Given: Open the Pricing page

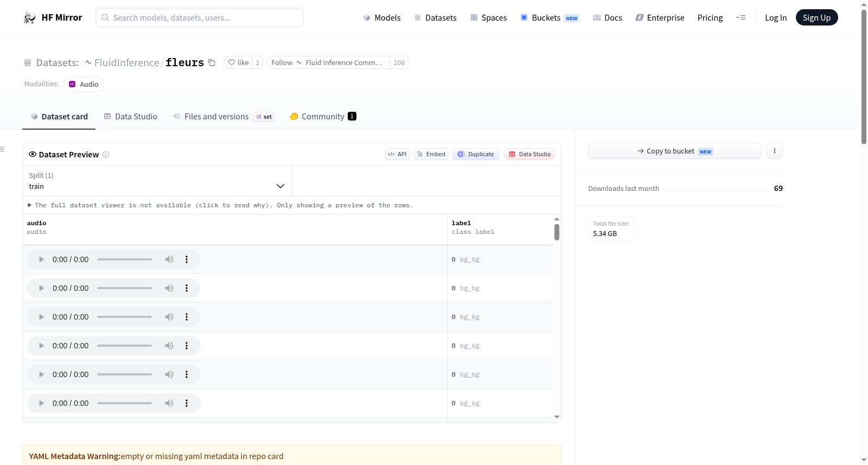Looking at the screenshot, I should pos(710,18).
